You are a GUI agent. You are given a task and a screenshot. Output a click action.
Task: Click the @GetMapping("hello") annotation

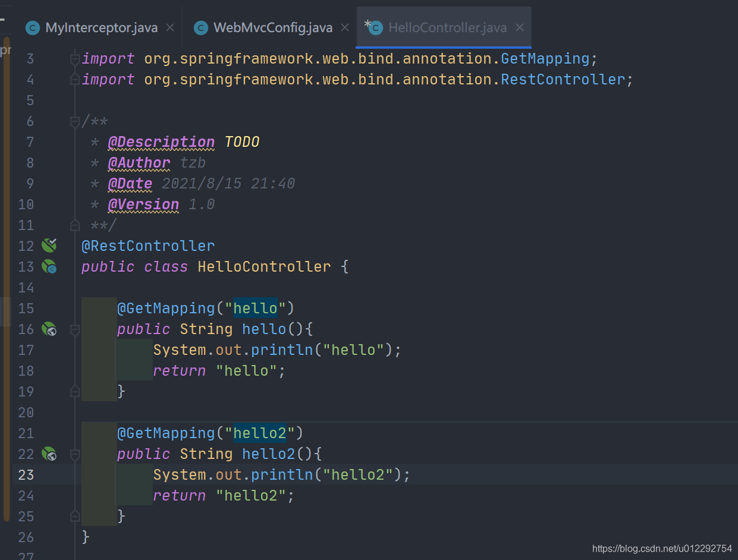[x=206, y=308]
